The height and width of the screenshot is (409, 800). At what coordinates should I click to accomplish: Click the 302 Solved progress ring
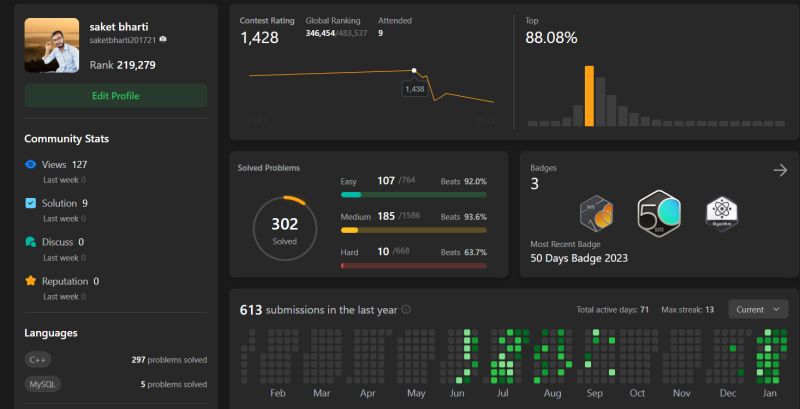click(285, 228)
